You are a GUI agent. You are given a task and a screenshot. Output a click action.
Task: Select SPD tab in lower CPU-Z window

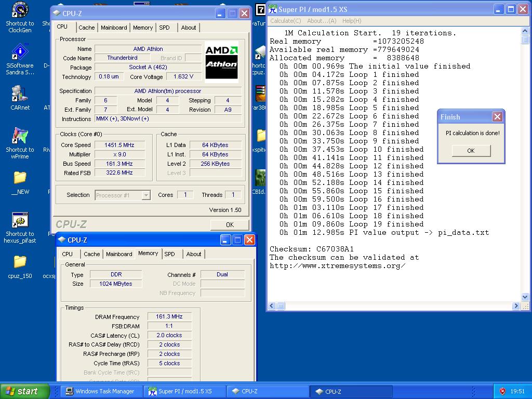(169, 254)
